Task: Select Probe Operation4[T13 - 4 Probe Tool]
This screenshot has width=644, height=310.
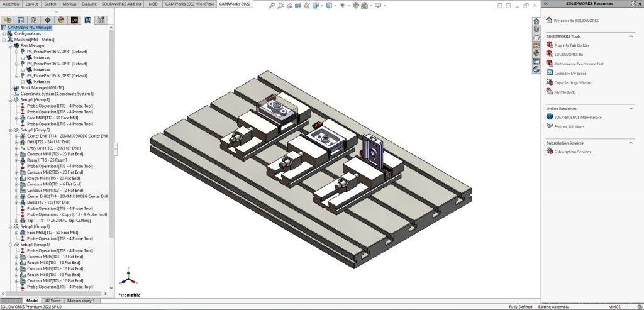Action: point(60,166)
